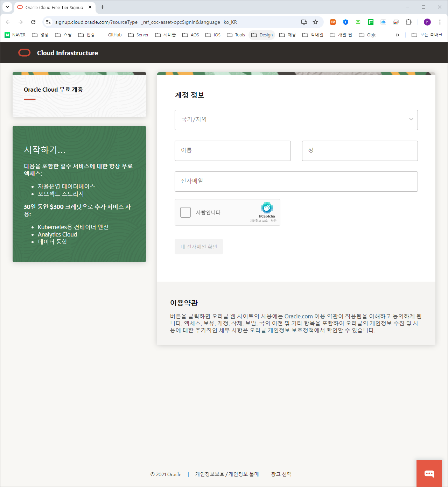Click the hCaptcha logo icon
This screenshot has width=448, height=487.
click(x=267, y=208)
